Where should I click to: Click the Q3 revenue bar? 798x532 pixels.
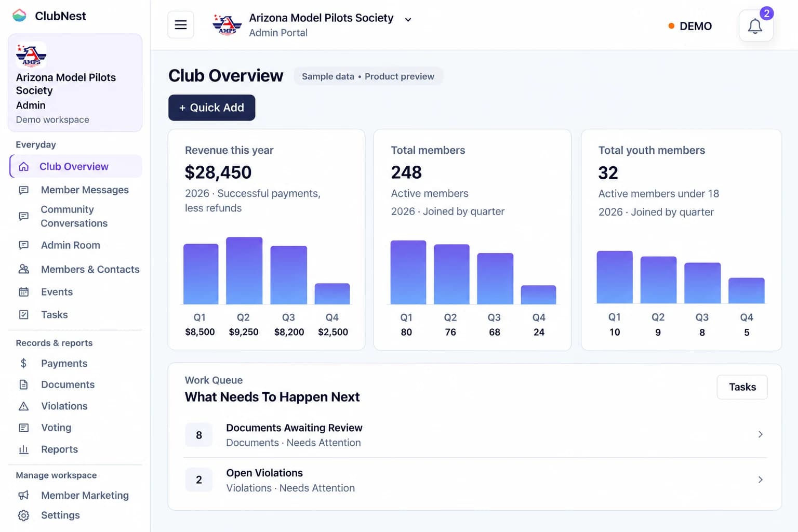coord(289,275)
